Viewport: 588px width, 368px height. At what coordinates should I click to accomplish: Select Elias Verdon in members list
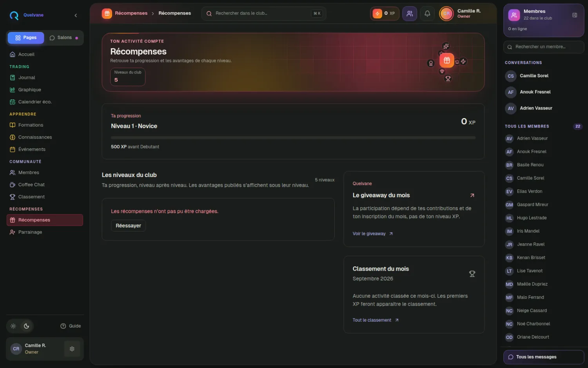click(x=544, y=191)
